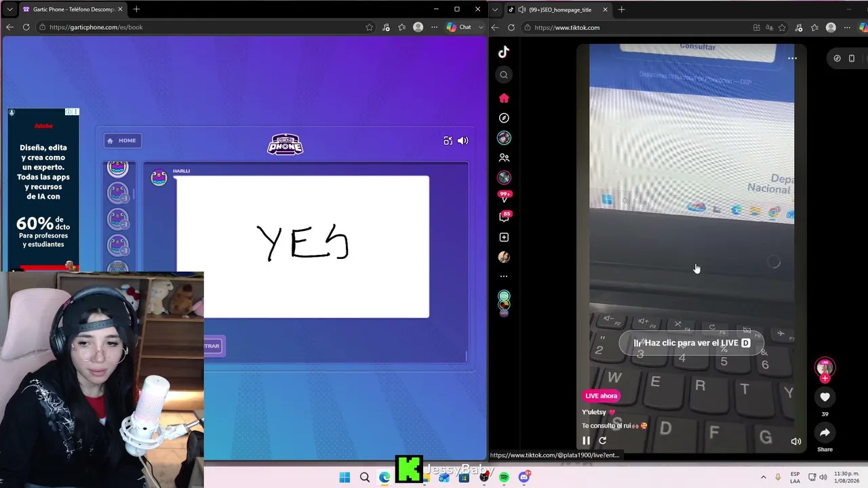Click the Gartic Phone logo
Screen dimensions: 868x488
(x=285, y=144)
